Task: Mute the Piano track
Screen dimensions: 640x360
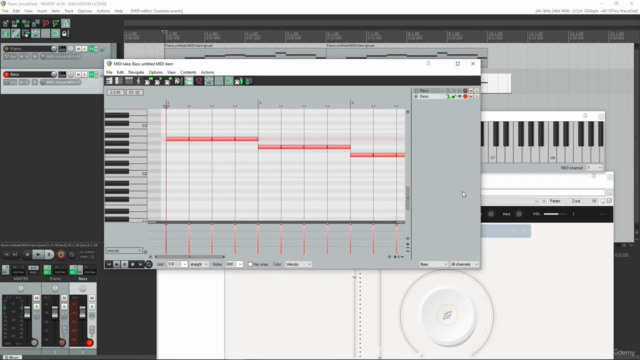Action: tap(78, 49)
